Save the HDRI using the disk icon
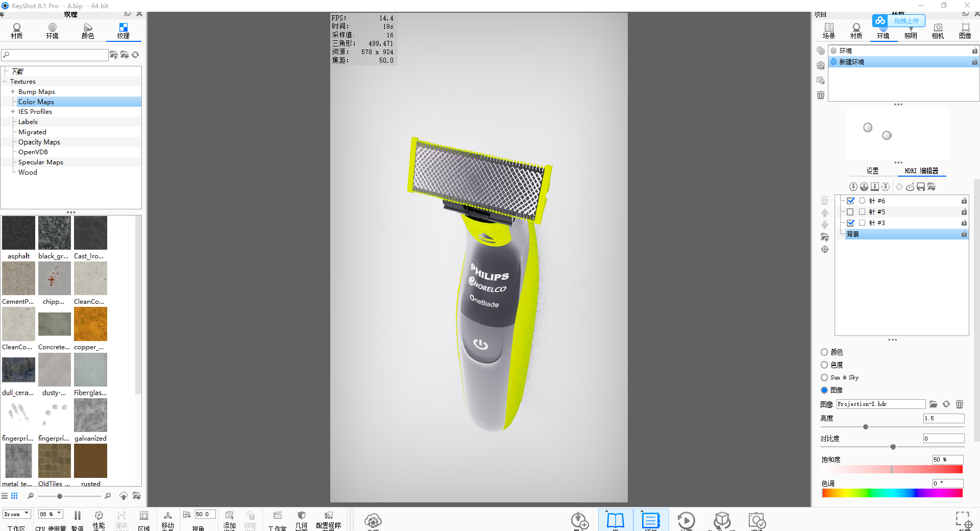This screenshot has height=531, width=980. pyautogui.click(x=920, y=187)
